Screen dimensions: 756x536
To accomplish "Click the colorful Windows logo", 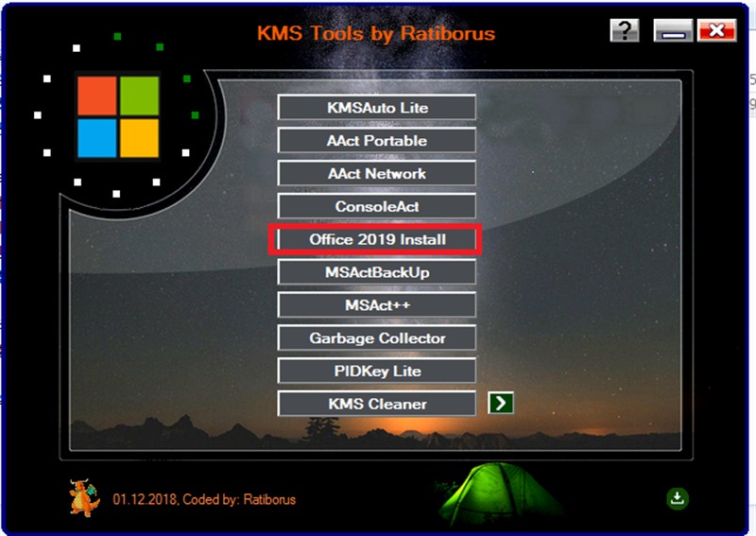I will [x=118, y=117].
